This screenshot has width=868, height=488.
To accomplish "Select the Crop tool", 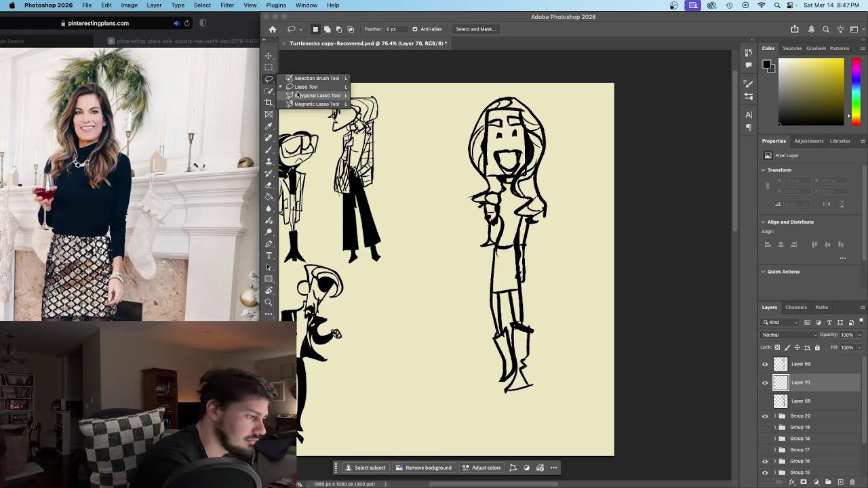I will [x=269, y=102].
